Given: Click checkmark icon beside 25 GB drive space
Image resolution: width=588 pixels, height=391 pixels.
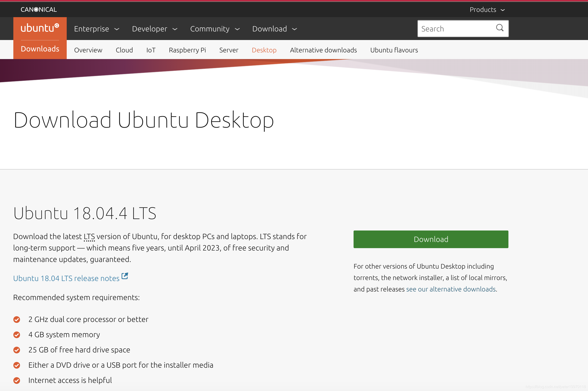Looking at the screenshot, I should click(x=17, y=350).
